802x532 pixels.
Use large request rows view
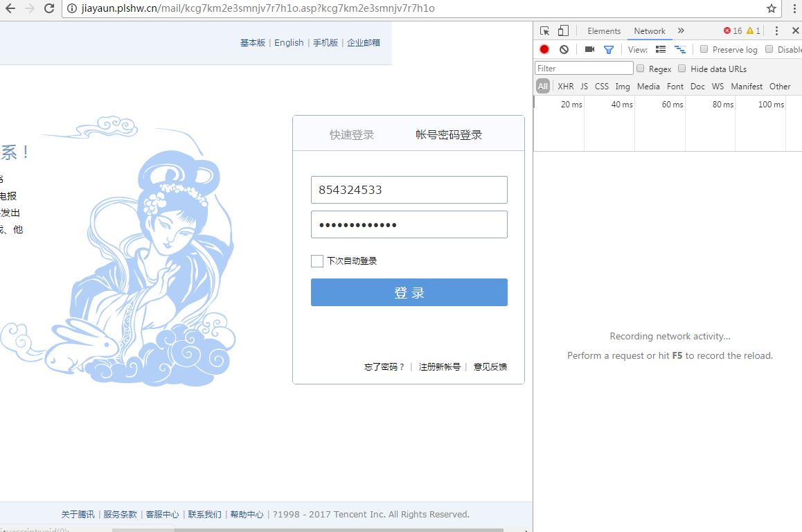(661, 49)
